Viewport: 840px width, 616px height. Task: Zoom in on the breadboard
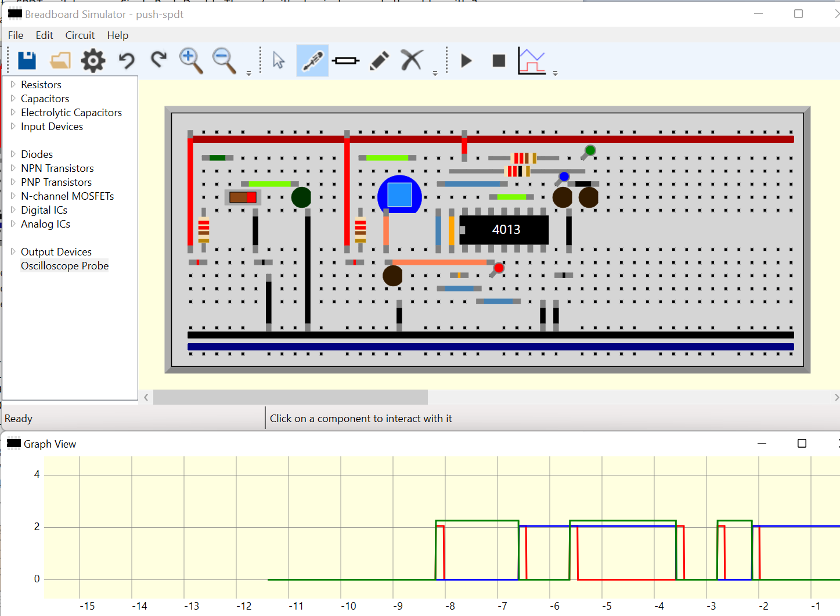pyautogui.click(x=190, y=60)
